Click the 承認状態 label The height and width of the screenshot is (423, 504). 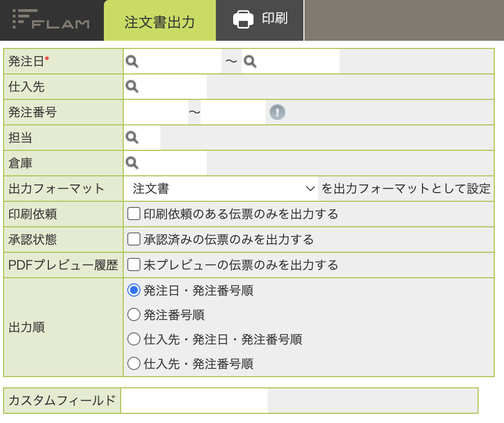point(33,240)
